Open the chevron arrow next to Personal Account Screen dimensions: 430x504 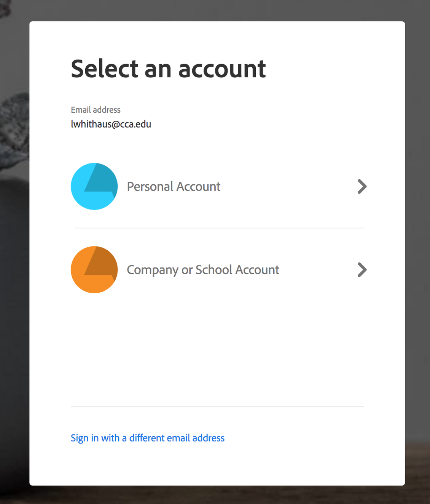[x=362, y=186]
